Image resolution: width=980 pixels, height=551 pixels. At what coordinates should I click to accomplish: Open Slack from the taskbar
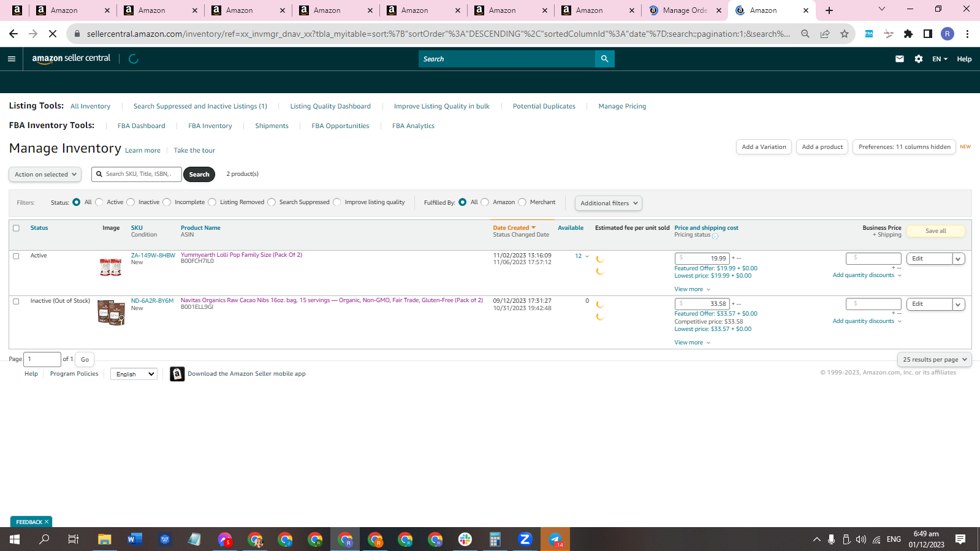(465, 539)
